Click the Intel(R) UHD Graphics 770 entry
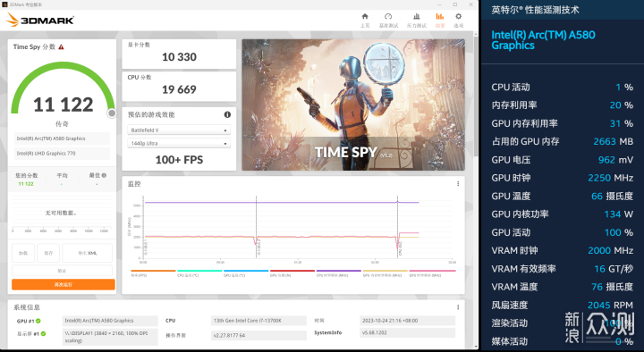The width and height of the screenshot is (644, 352). coord(62,154)
